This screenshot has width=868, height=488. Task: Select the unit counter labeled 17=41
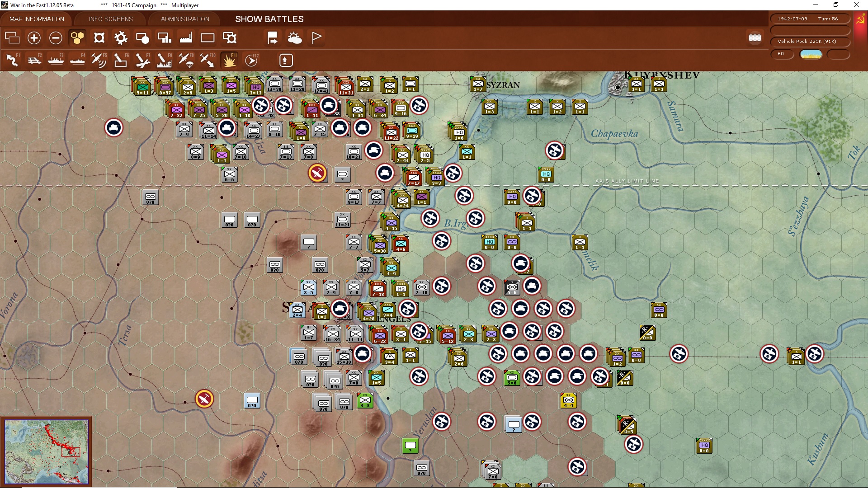[321, 85]
